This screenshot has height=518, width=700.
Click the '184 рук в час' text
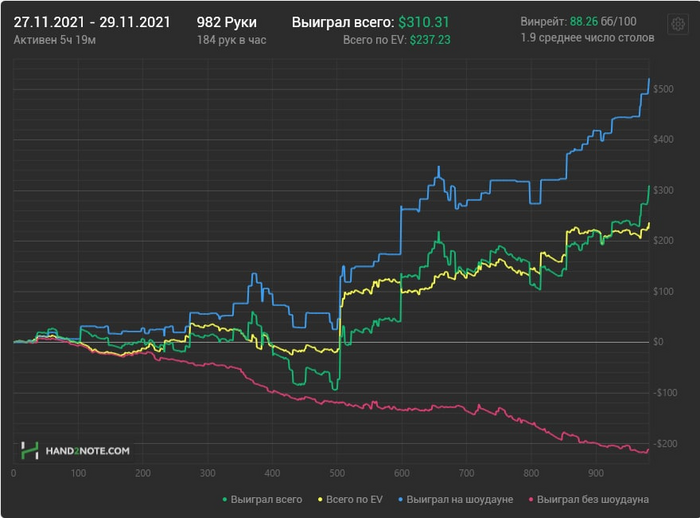pos(232,40)
